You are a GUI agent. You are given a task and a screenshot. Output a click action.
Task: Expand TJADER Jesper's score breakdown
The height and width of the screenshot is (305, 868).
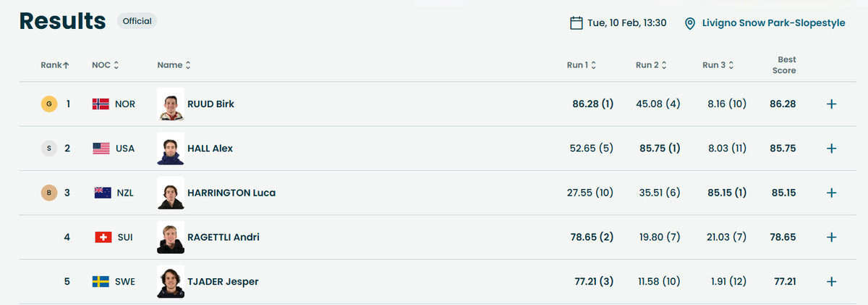(831, 282)
